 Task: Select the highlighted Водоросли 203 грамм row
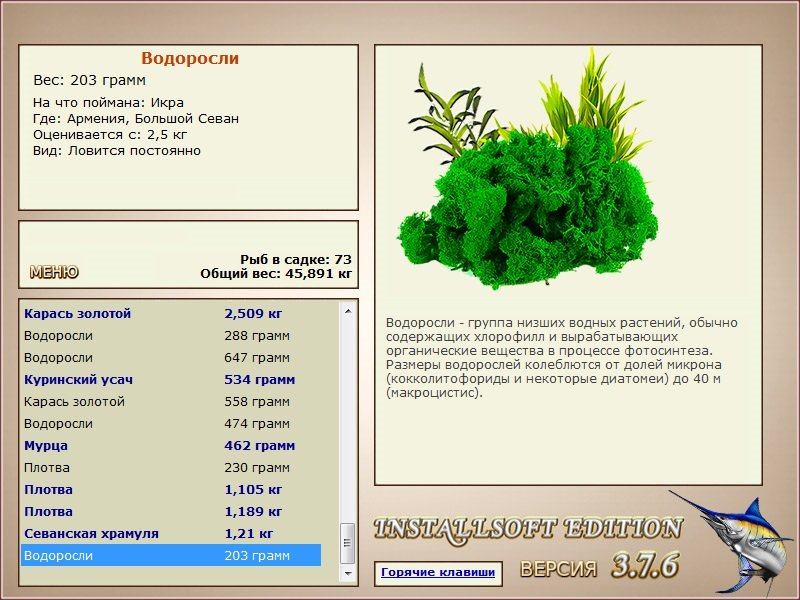click(171, 555)
